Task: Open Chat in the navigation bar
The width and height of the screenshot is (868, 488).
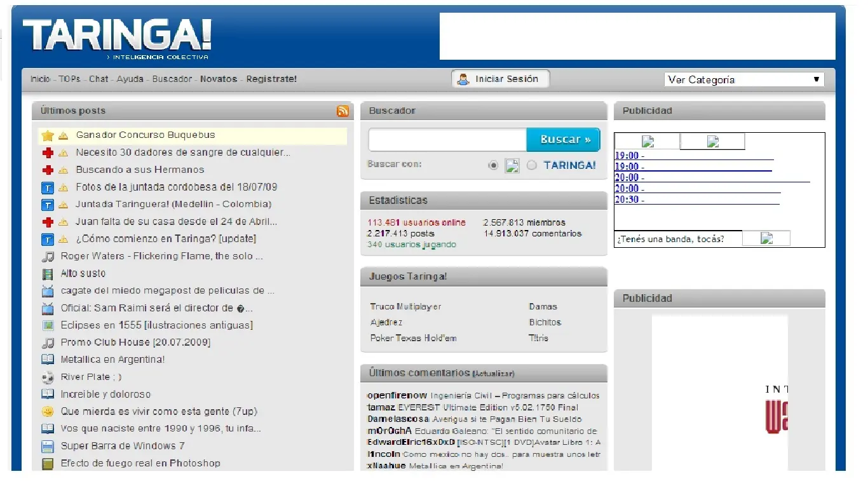Action: point(98,79)
